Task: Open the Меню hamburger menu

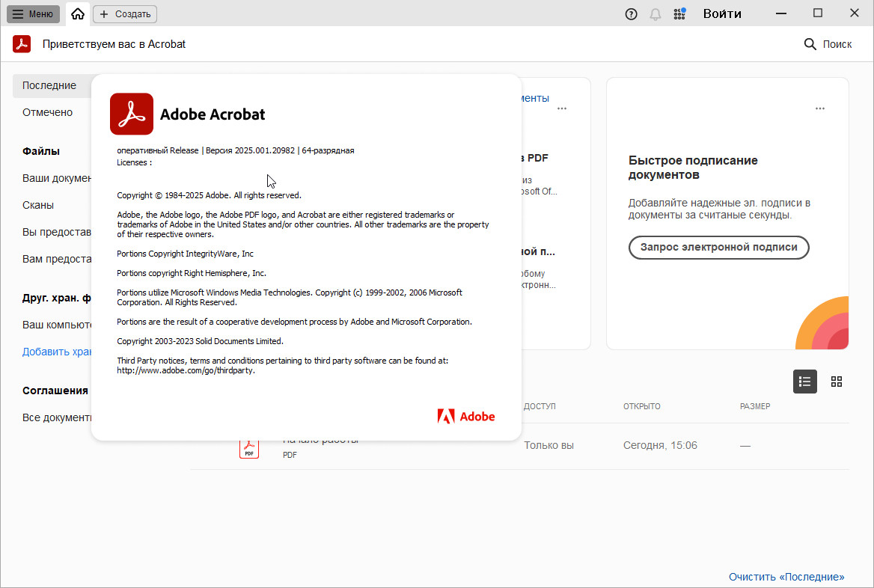Action: 33,14
